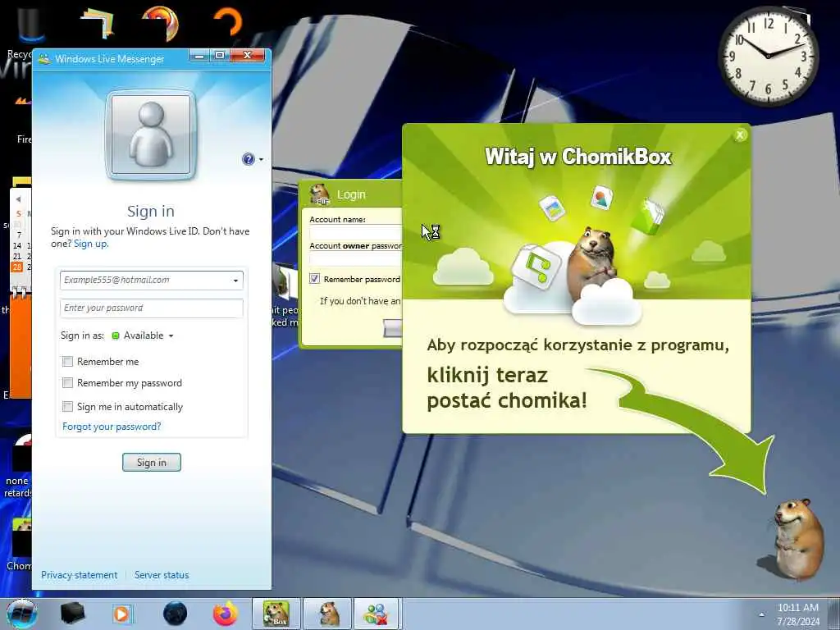The width and height of the screenshot is (840, 630).
Task: Click the show desktop strip at taskbar end
Action: (833, 614)
